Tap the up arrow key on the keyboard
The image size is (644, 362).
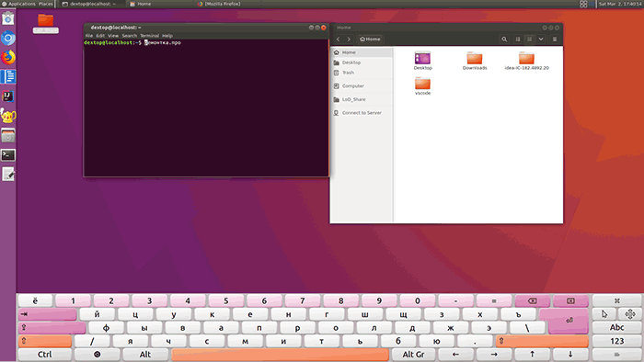coord(533,355)
